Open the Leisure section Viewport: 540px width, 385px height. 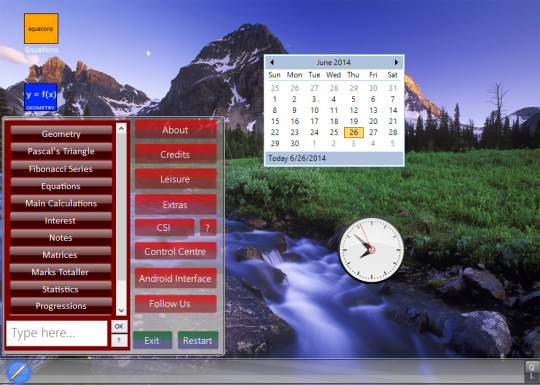pos(175,179)
